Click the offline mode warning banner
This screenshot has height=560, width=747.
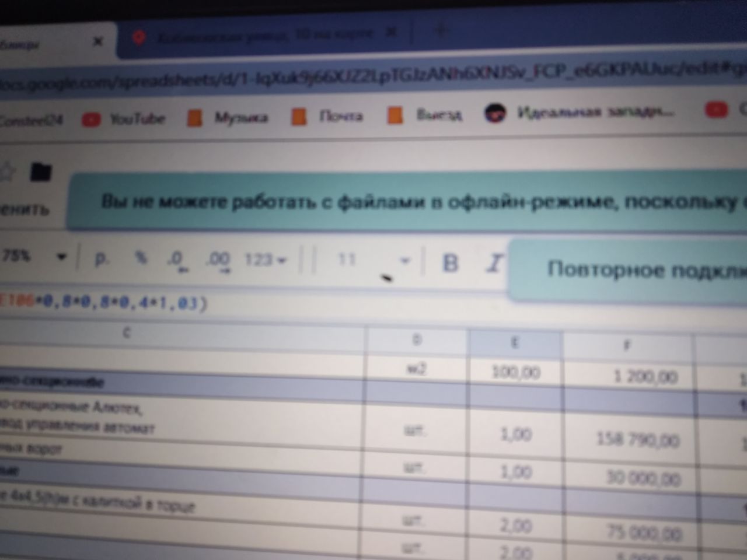(x=407, y=202)
